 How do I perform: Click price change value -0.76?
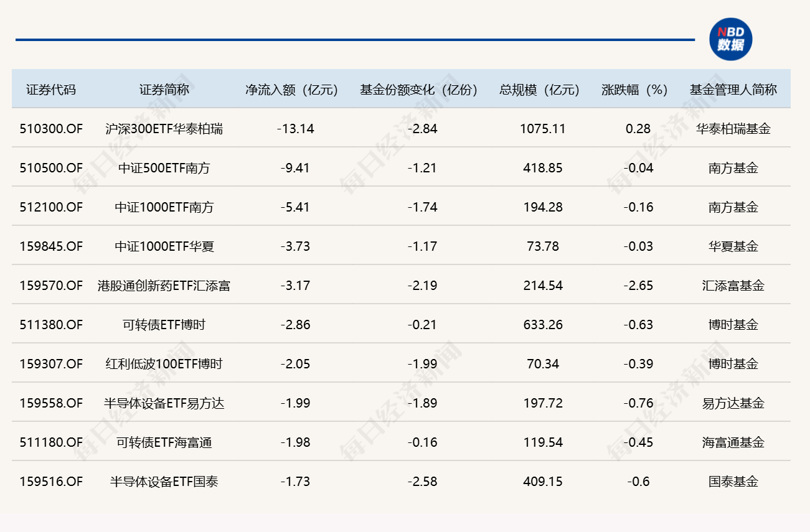[x=638, y=403]
